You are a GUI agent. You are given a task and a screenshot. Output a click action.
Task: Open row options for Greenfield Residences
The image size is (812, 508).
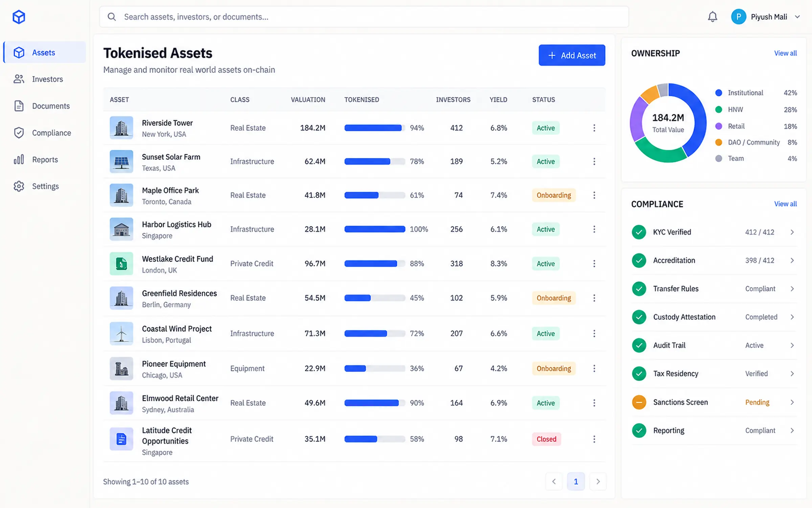(594, 298)
